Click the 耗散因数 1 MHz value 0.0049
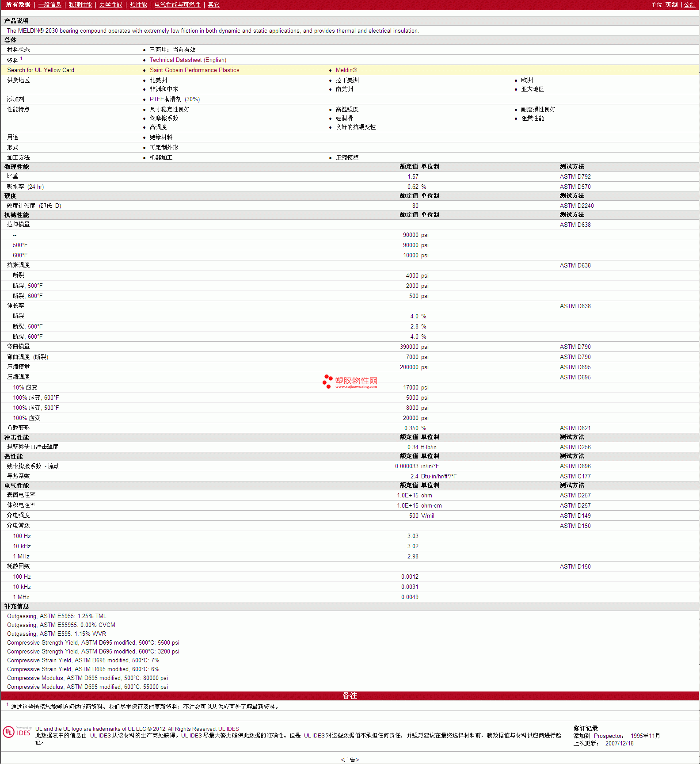Image resolution: width=700 pixels, height=764 pixels. [410, 597]
